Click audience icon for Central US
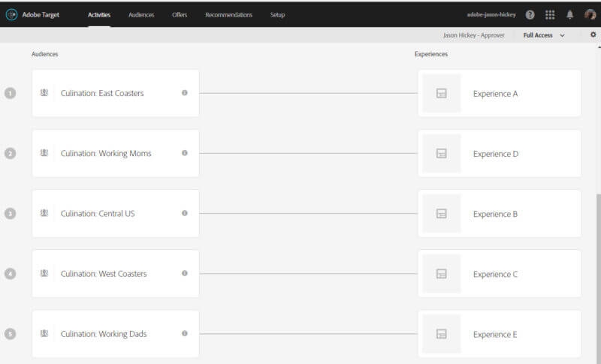The width and height of the screenshot is (601, 364). coord(44,213)
